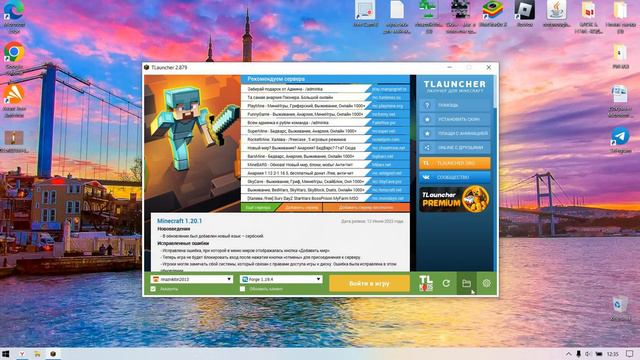
Task: Open File Explorer from the taskbar
Action: tap(37, 354)
